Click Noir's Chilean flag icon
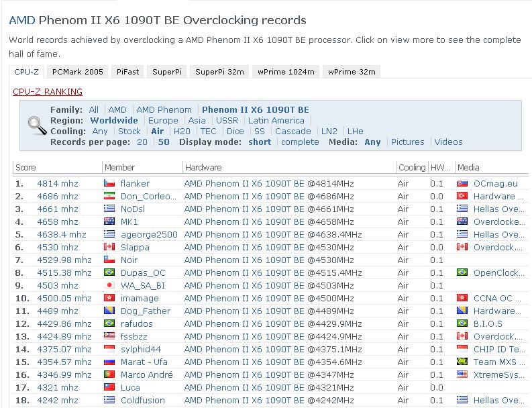 tap(109, 260)
